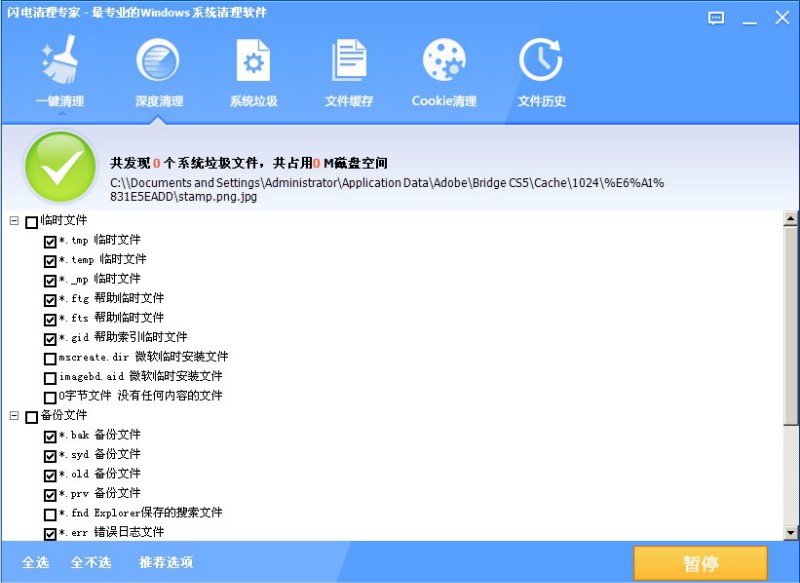The width and height of the screenshot is (800, 583).
Task: Enable the mscreate.dir 微软临时安装文件 checkbox
Action: pos(50,359)
